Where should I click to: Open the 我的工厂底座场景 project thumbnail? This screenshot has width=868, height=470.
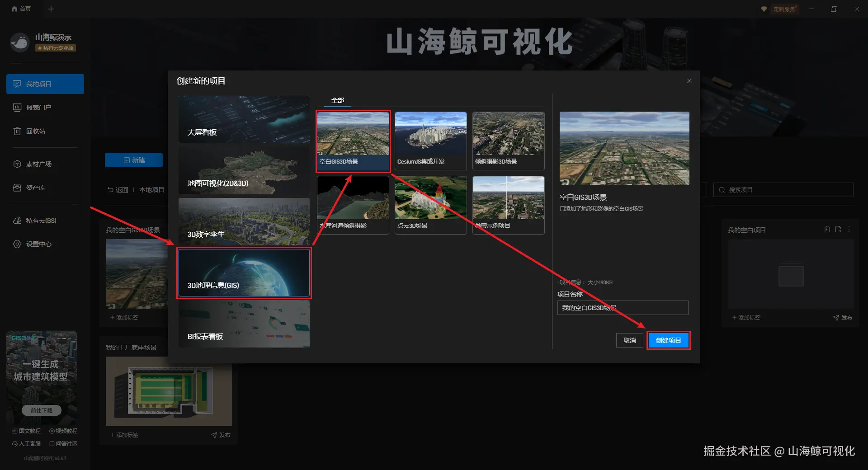tap(169, 391)
